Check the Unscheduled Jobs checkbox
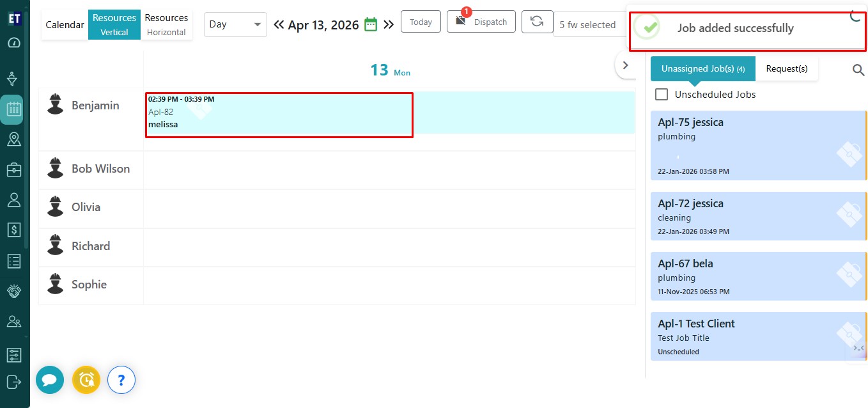The height and width of the screenshot is (408, 868). pos(662,95)
